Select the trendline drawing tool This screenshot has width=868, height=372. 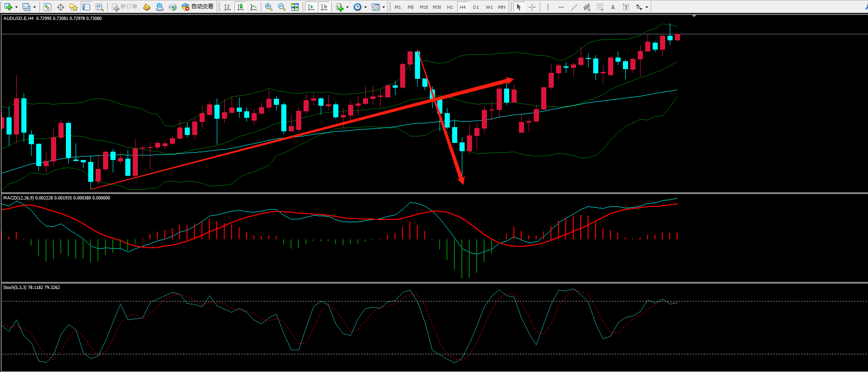pos(574,7)
